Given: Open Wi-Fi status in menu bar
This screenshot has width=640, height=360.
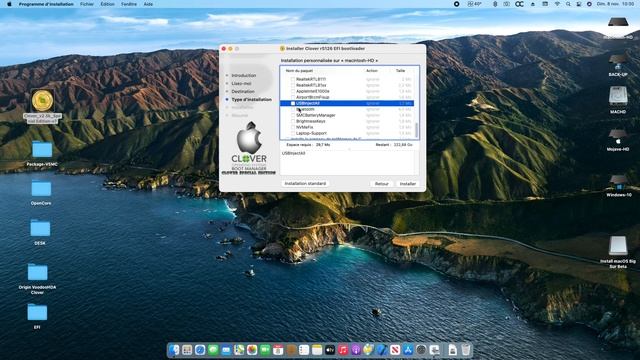Looking at the screenshot, I should pos(557,4).
